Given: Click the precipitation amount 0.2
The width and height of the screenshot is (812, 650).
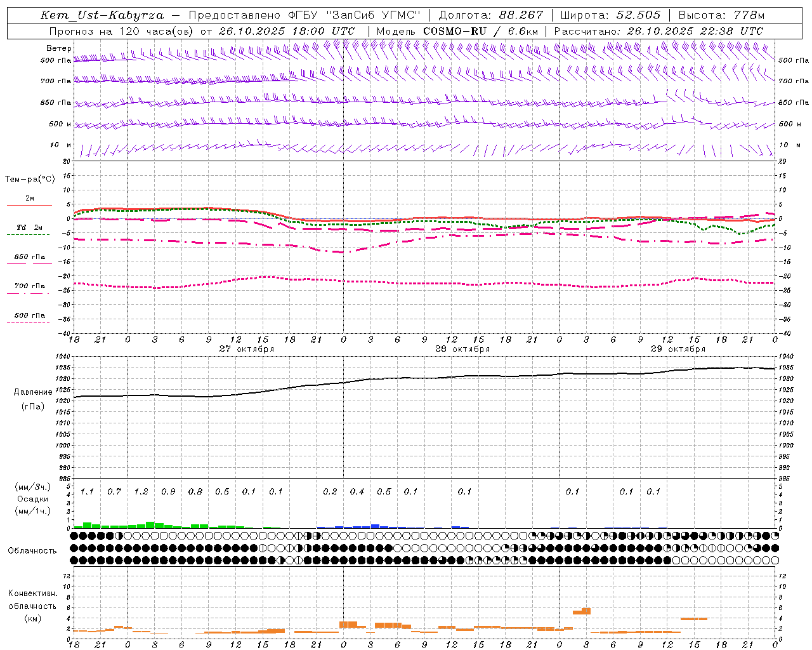Looking at the screenshot, I should [x=330, y=492].
